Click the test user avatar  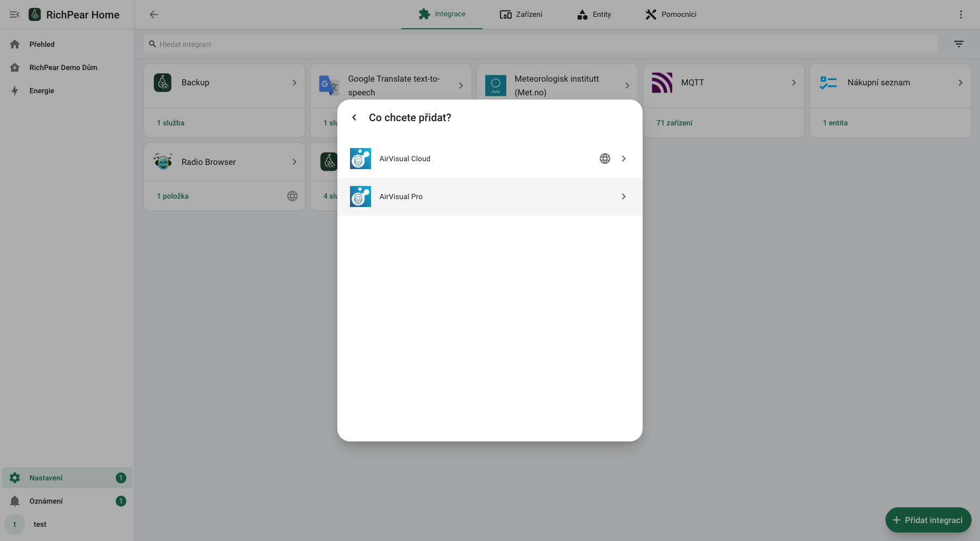[15, 524]
